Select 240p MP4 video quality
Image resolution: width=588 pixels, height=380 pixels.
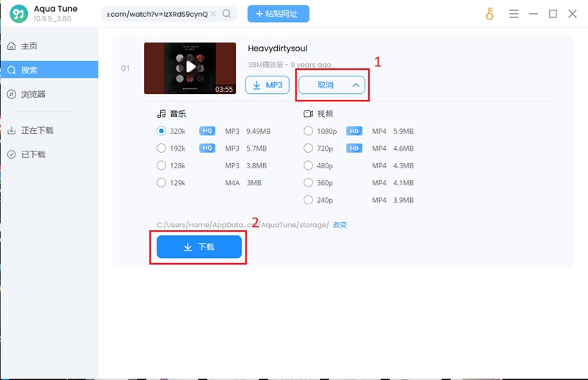tap(308, 200)
